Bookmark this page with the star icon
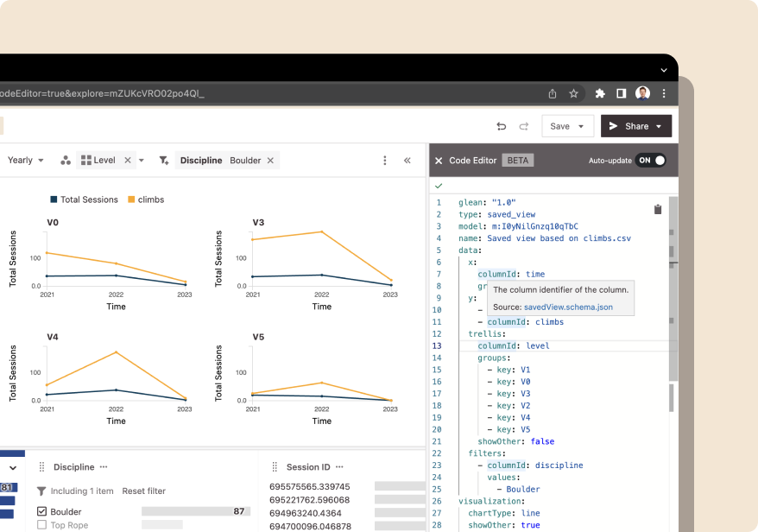The height and width of the screenshot is (532, 758). 573,93
